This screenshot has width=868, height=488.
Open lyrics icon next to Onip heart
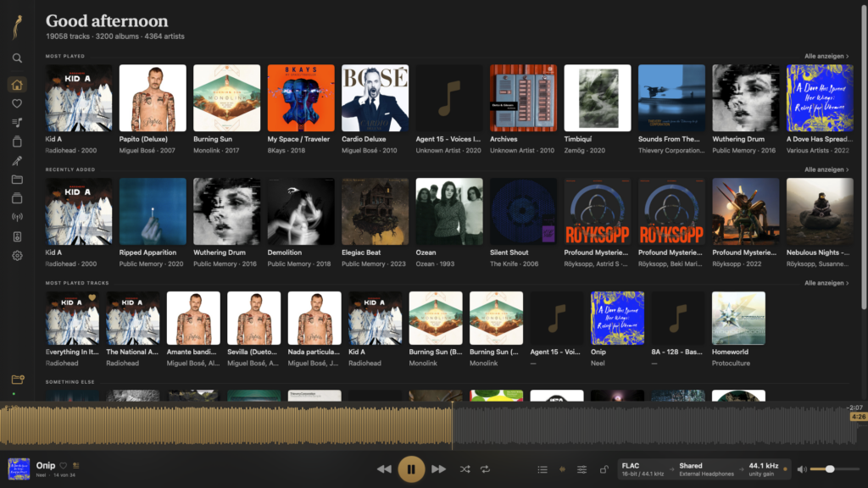75,466
